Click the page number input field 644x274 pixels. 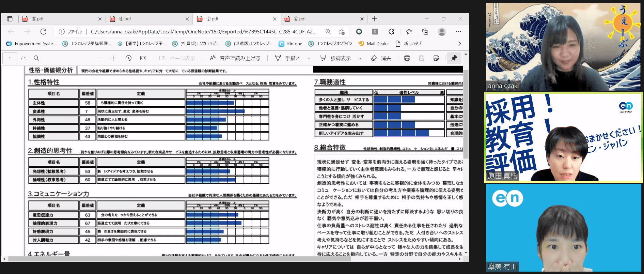click(x=10, y=58)
